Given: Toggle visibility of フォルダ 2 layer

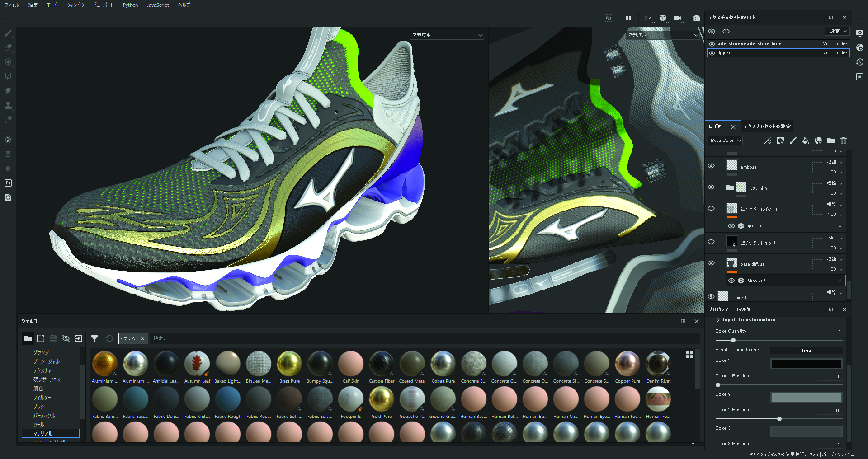Looking at the screenshot, I should (711, 187).
